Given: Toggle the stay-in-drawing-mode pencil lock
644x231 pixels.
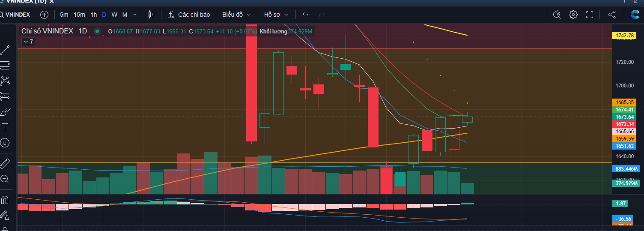Looking at the screenshot, I should (5, 215).
